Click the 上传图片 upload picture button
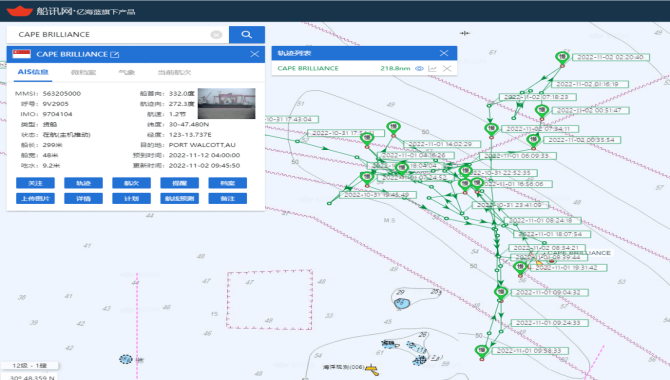 click(x=35, y=198)
